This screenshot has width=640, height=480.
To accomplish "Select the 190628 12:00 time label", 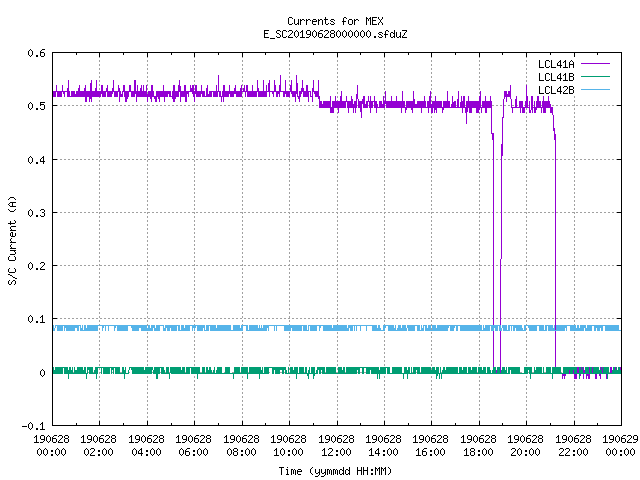I will pyautogui.click(x=336, y=446).
